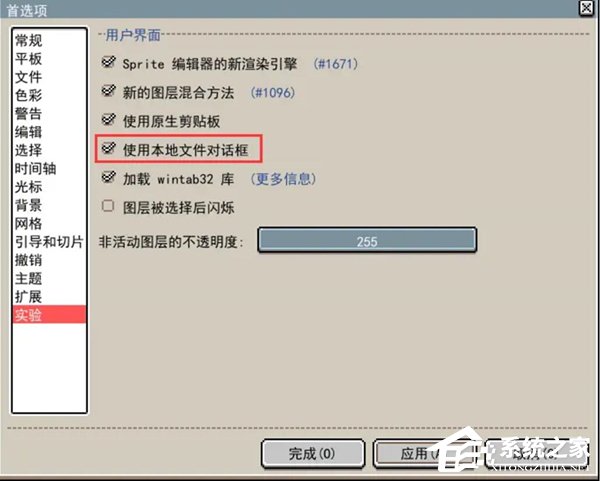Screen dimensions: 600x481
Task: Toggle 使用原生剪贴板 checkbox
Action: click(x=109, y=120)
